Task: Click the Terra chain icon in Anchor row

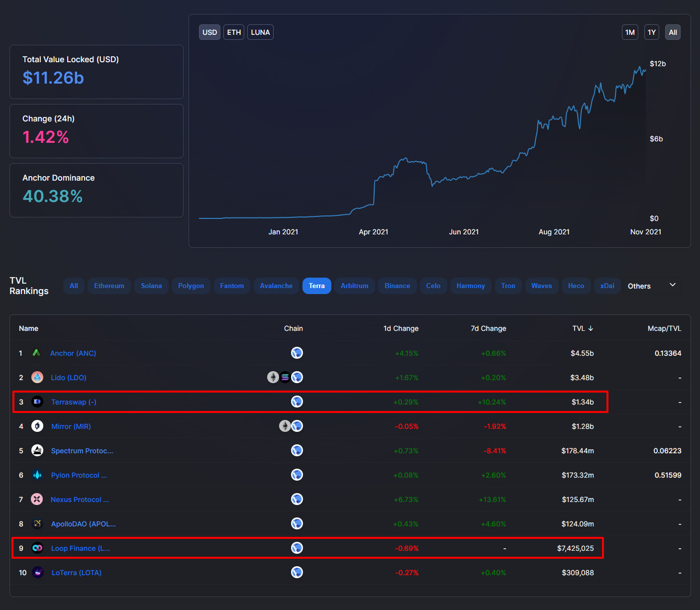Action: (x=297, y=353)
